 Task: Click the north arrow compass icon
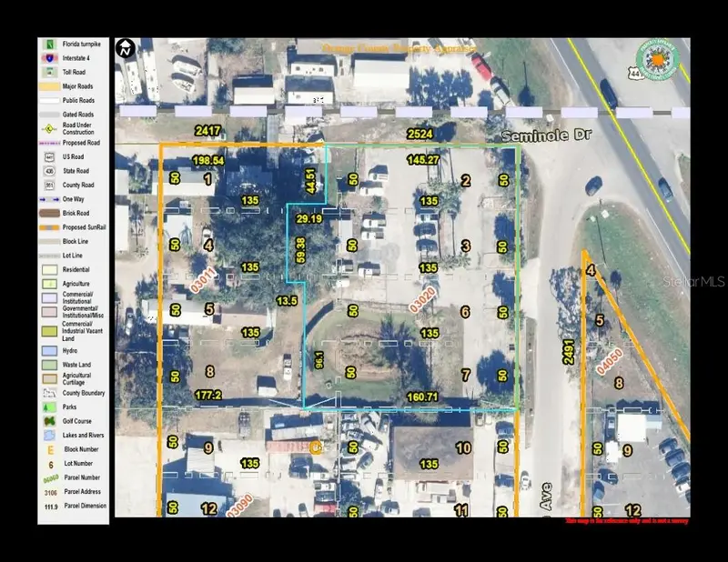click(126, 48)
